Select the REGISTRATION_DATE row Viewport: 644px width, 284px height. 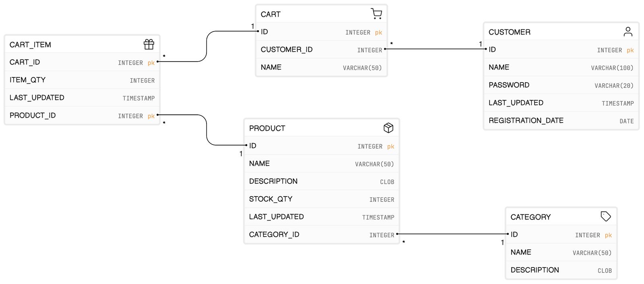561,120
